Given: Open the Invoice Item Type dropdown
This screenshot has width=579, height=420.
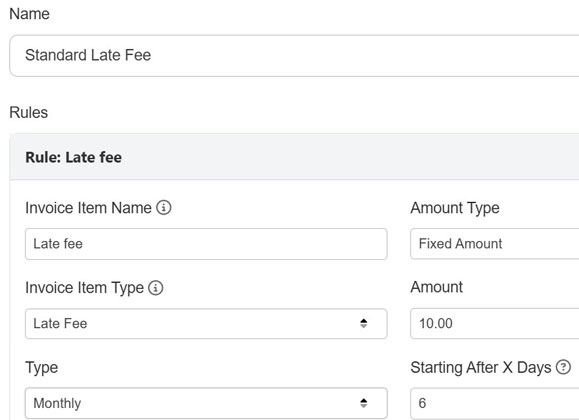Looking at the screenshot, I should coord(206,324).
